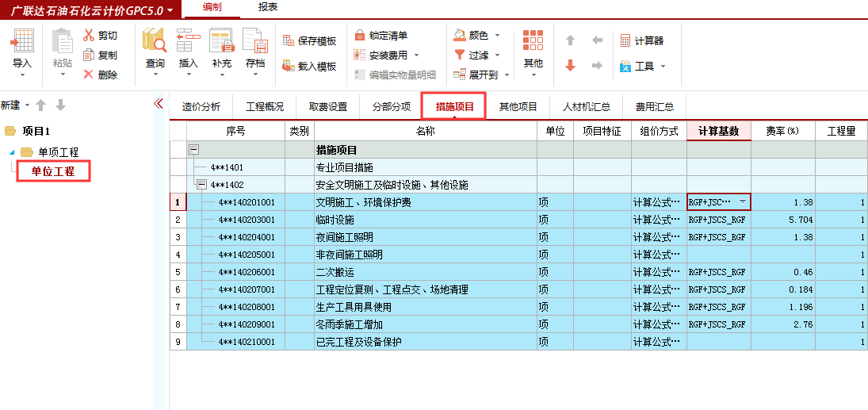Click 载入模板 load template

pyautogui.click(x=309, y=66)
